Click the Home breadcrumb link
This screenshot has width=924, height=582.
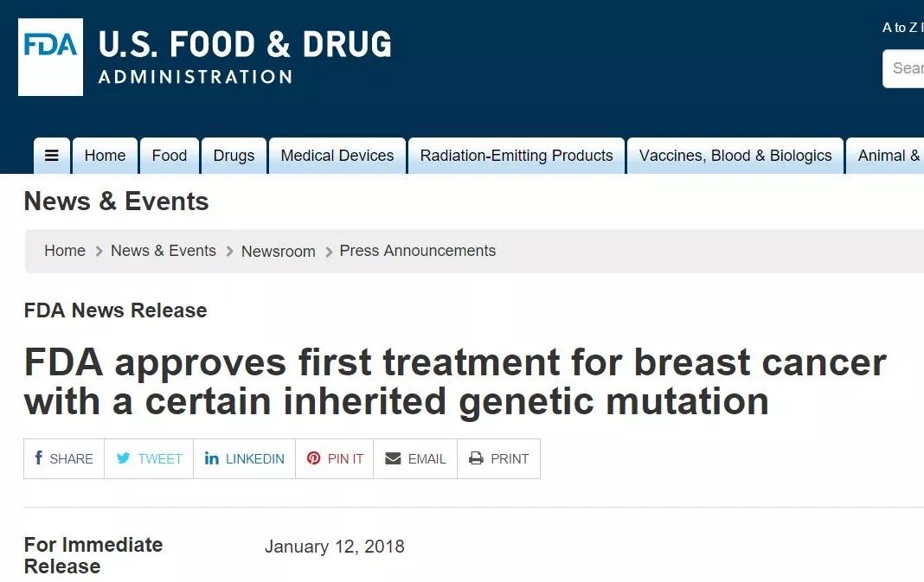(x=65, y=251)
